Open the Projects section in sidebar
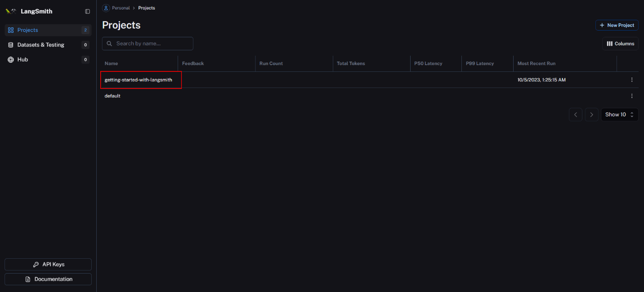Image resolution: width=644 pixels, height=292 pixels. [x=28, y=30]
